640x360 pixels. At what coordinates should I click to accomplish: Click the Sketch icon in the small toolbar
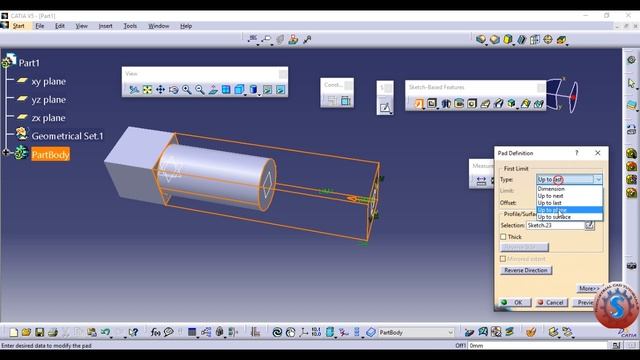pyautogui.click(x=385, y=107)
